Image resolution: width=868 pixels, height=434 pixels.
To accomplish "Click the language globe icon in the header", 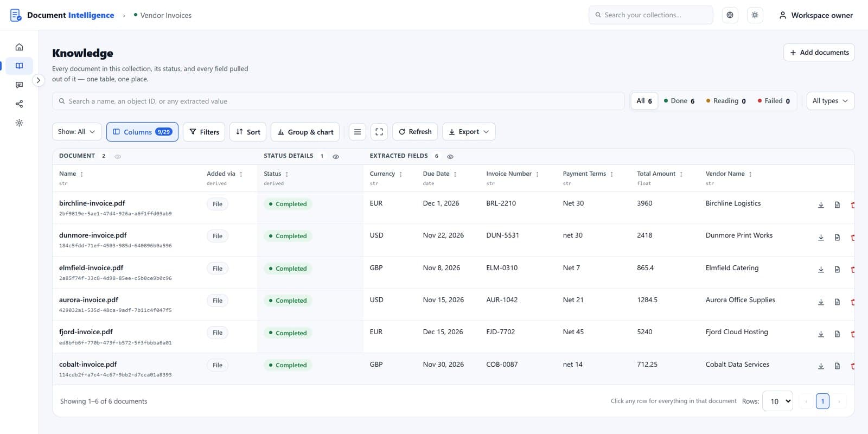I will click(x=730, y=15).
